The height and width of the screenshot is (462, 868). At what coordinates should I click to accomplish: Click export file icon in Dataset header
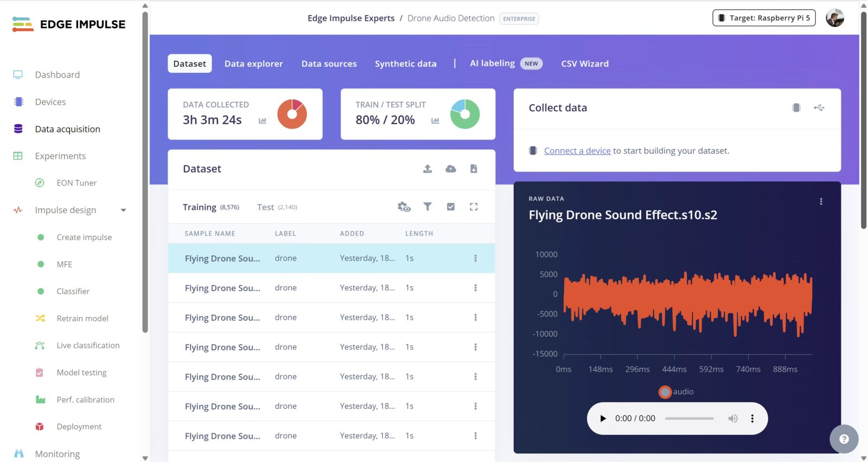click(474, 169)
